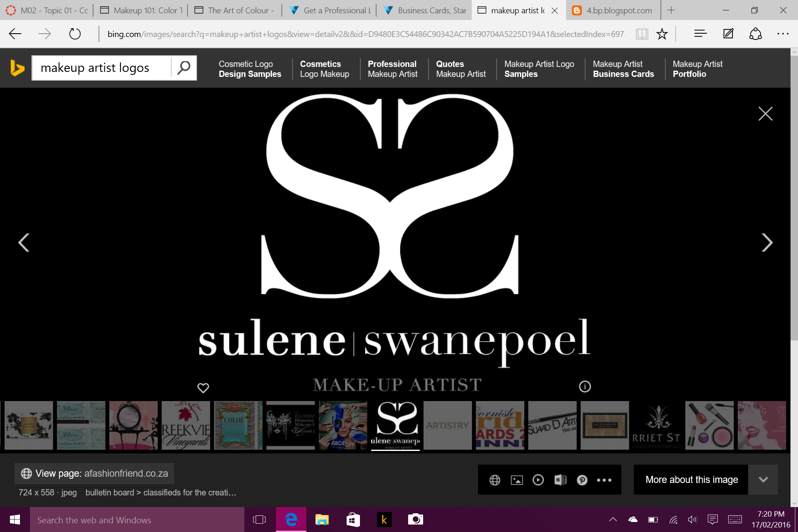Open the three-dot share options menu
The height and width of the screenshot is (532, 798).
(604, 480)
